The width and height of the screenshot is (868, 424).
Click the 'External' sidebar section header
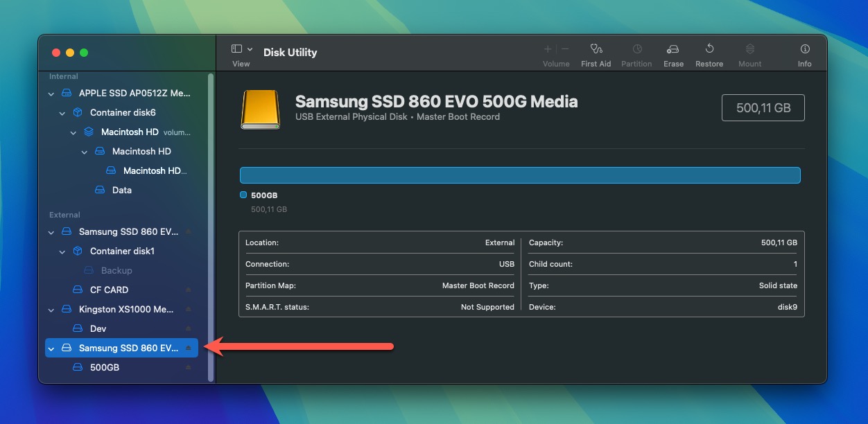(64, 215)
